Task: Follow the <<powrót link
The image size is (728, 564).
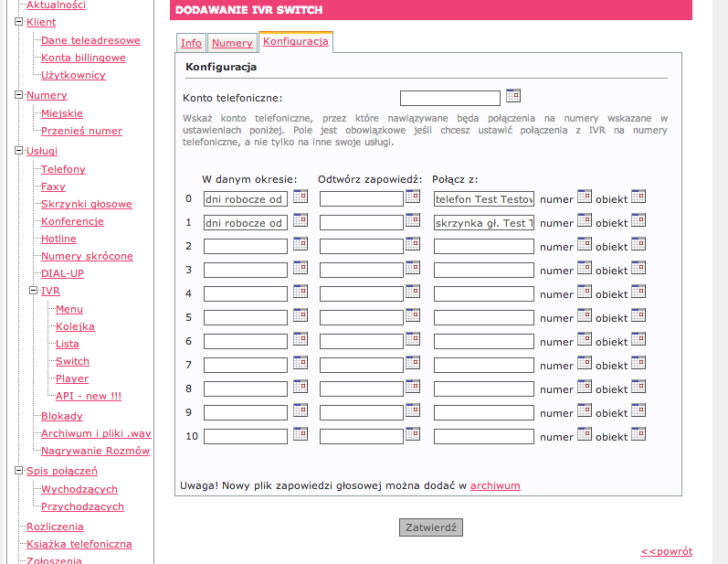Action: coord(666,551)
